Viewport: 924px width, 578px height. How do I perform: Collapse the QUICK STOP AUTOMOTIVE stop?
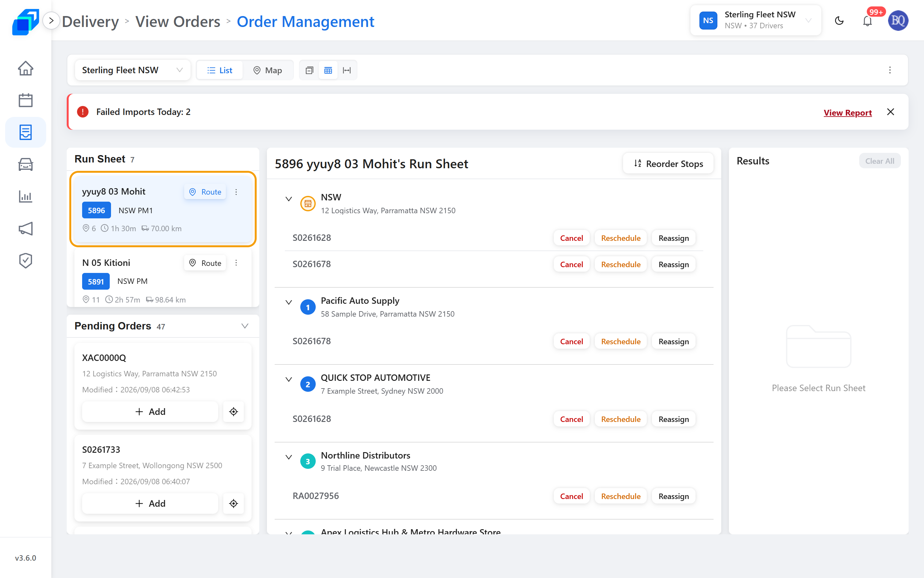pyautogui.click(x=289, y=380)
